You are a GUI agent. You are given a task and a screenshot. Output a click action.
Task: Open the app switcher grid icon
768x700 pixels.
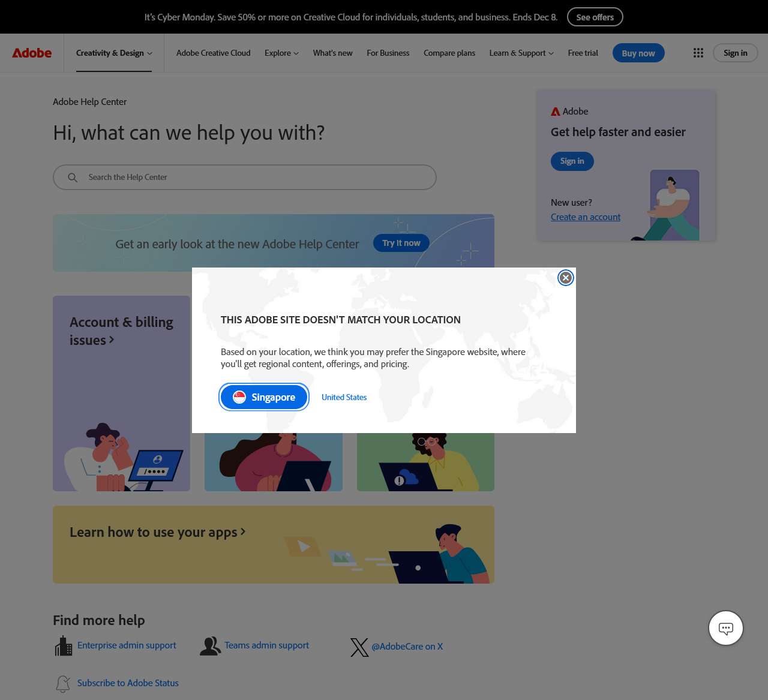pyautogui.click(x=698, y=53)
